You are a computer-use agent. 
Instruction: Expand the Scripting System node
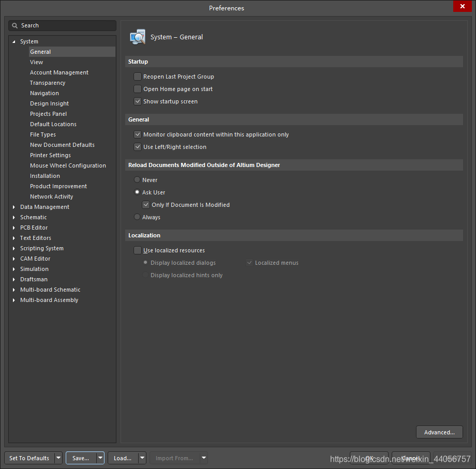(x=13, y=248)
